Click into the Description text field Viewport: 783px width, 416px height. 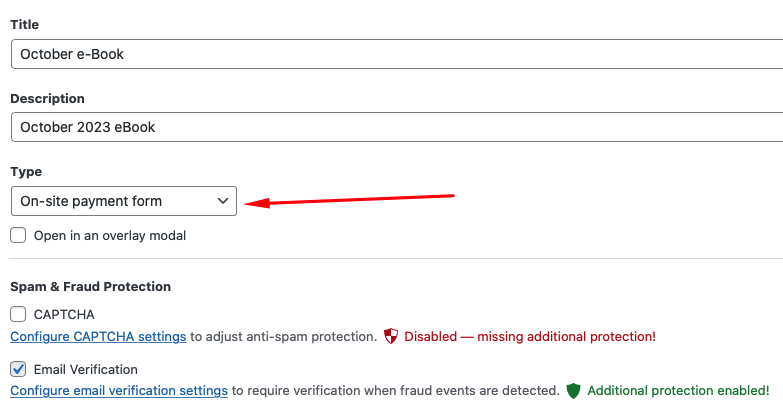[x=390, y=127]
